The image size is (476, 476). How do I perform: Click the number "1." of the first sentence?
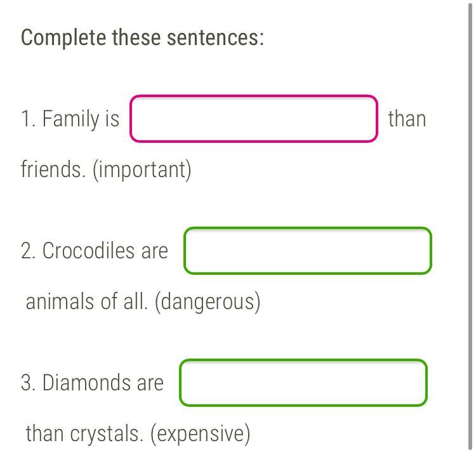click(28, 119)
